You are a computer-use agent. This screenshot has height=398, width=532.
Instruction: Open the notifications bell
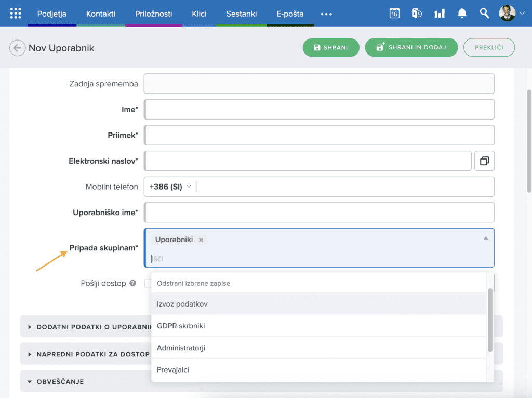pos(462,14)
